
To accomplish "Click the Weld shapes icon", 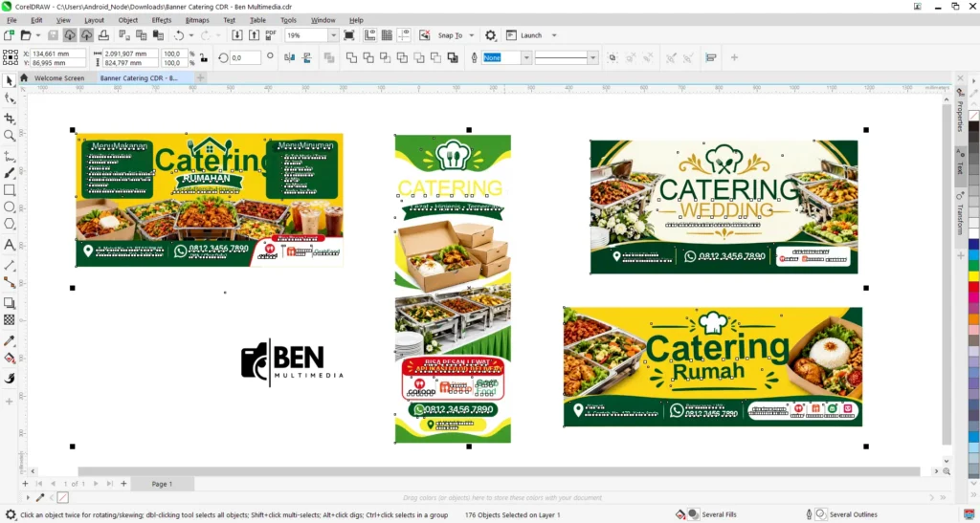I will coord(352,57).
